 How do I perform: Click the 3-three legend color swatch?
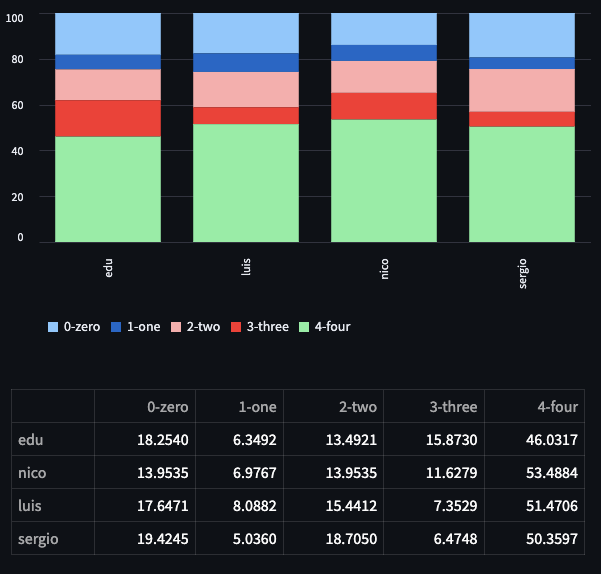pyautogui.click(x=236, y=327)
